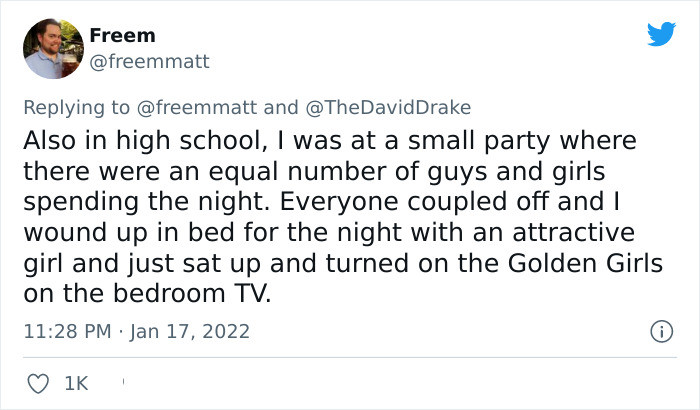Click the info circle icon
This screenshot has height=410, width=700.
click(x=660, y=330)
